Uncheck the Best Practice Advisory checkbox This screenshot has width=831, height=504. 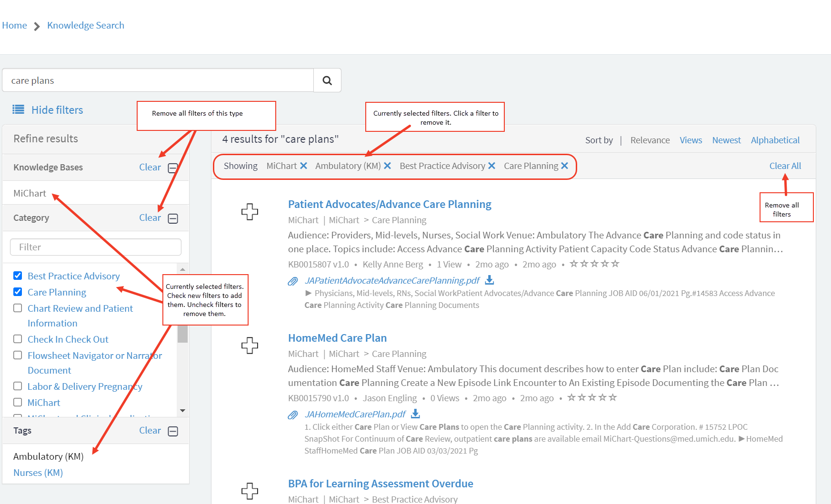pyautogui.click(x=18, y=276)
